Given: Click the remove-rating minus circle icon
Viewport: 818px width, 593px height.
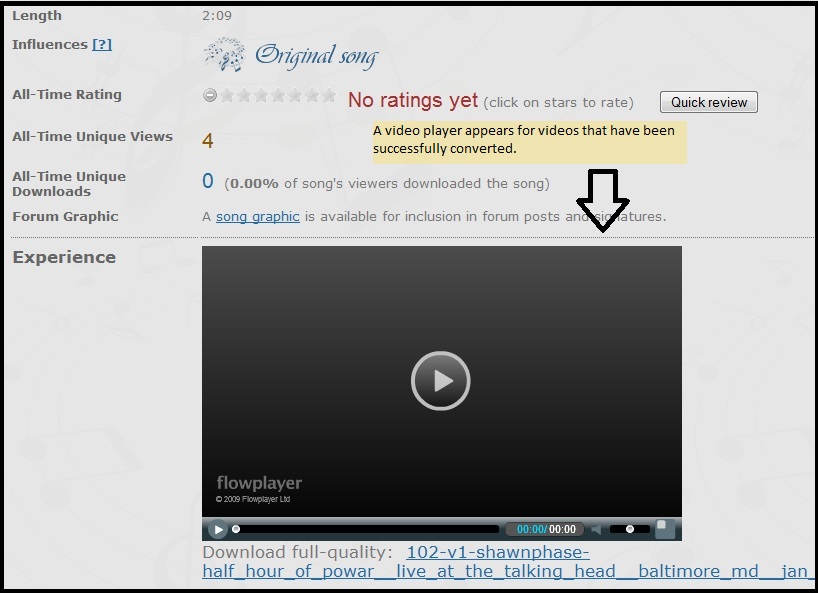Looking at the screenshot, I should click(x=210, y=95).
